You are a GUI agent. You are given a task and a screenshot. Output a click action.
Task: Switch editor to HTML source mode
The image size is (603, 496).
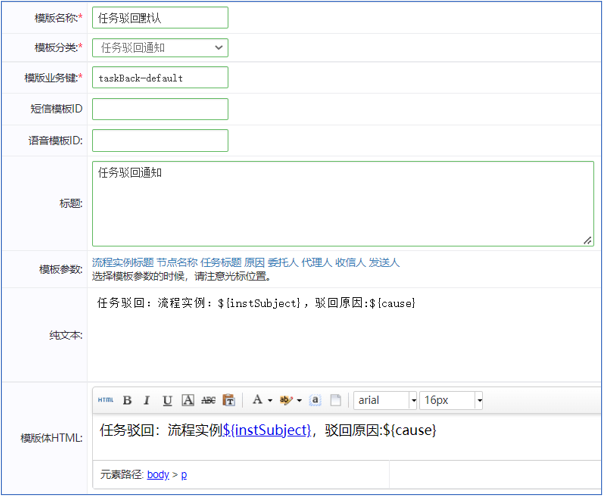tap(105, 400)
